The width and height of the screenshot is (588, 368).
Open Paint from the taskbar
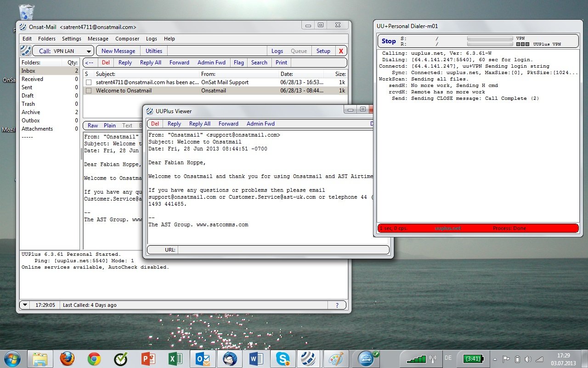pyautogui.click(x=336, y=359)
